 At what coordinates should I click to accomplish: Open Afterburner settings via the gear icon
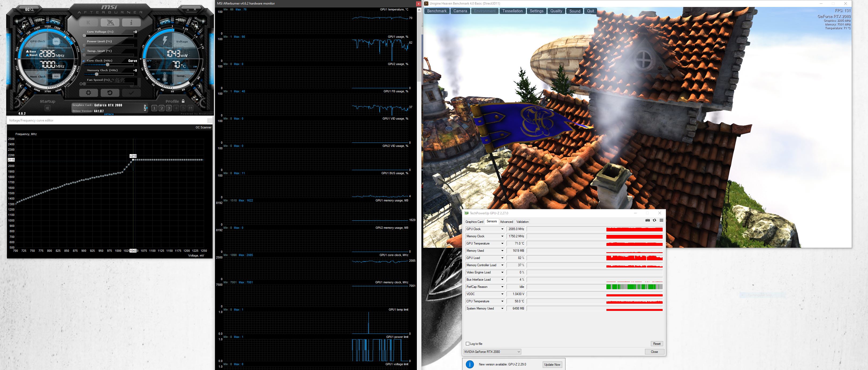[89, 93]
